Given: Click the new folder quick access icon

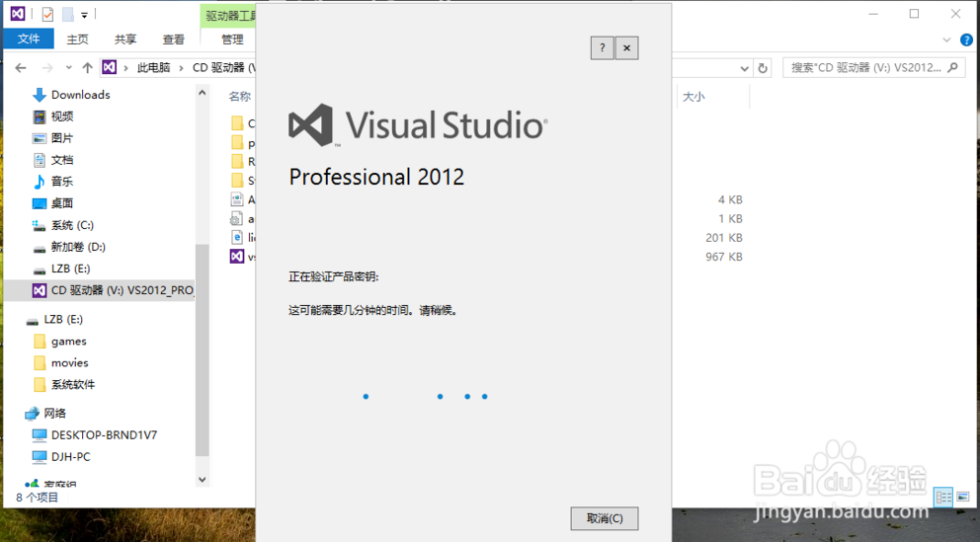Looking at the screenshot, I should coord(67,14).
